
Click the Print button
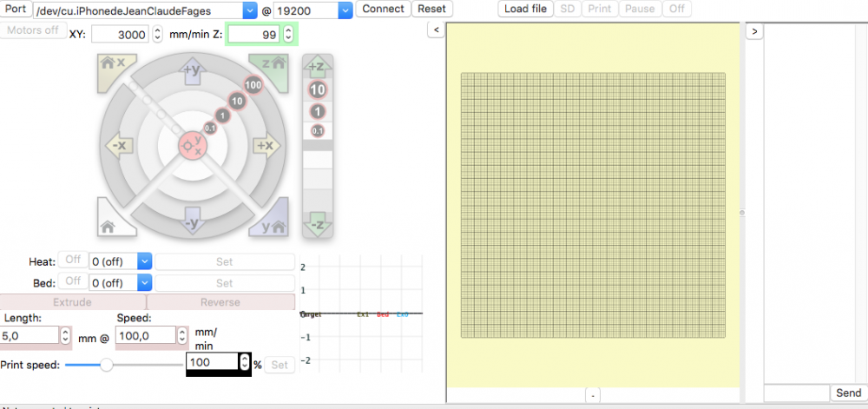point(600,9)
